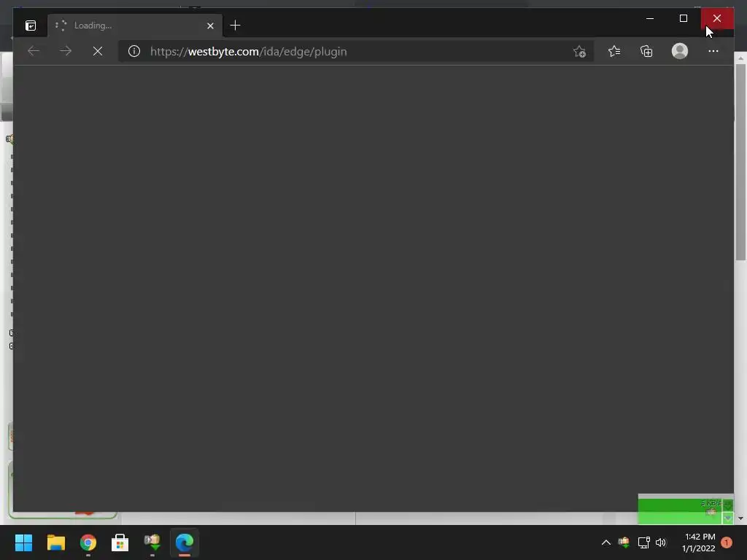View site information icon in address bar
Screen dimensions: 747x560
point(134,51)
